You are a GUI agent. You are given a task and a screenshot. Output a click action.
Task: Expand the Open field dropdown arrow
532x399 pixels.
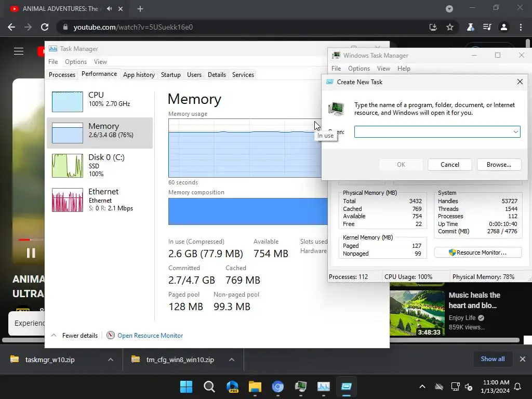coord(516,131)
